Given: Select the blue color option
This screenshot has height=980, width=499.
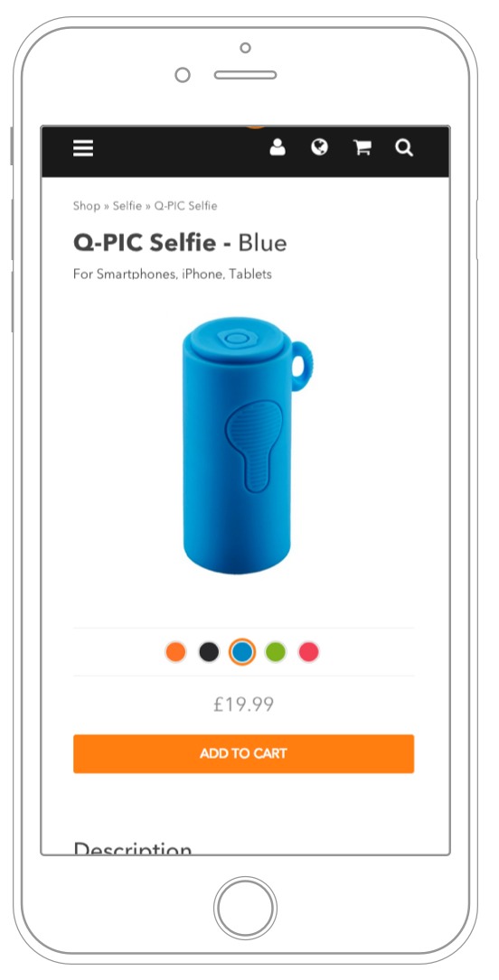Looking at the screenshot, I should pyautogui.click(x=242, y=652).
